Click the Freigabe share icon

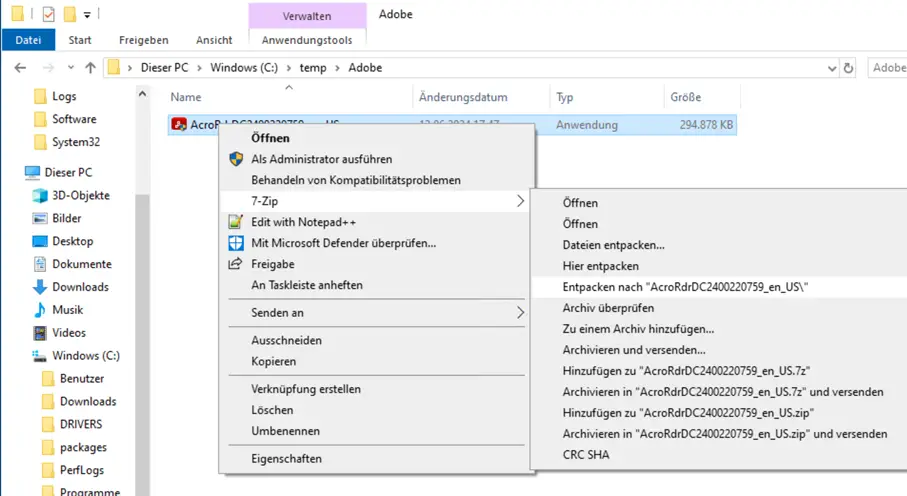point(235,264)
